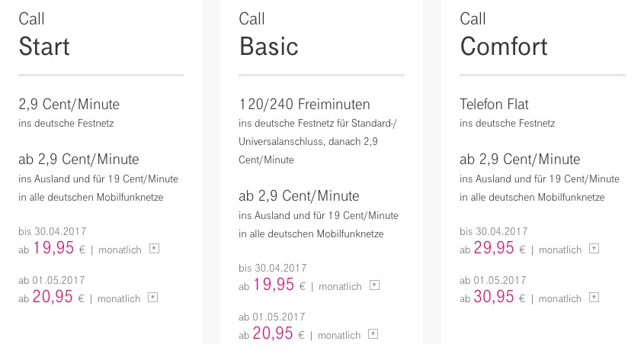Click the 30,95 € price in Call Comfort
Image resolution: width=644 pixels, height=351 pixels.
495,298
